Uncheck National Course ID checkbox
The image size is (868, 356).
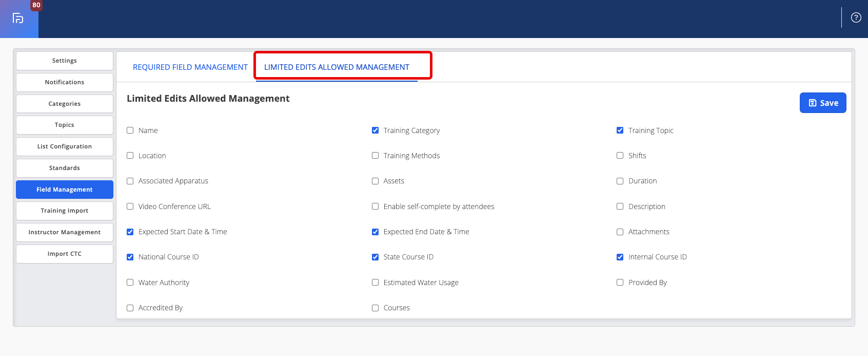coord(130,257)
